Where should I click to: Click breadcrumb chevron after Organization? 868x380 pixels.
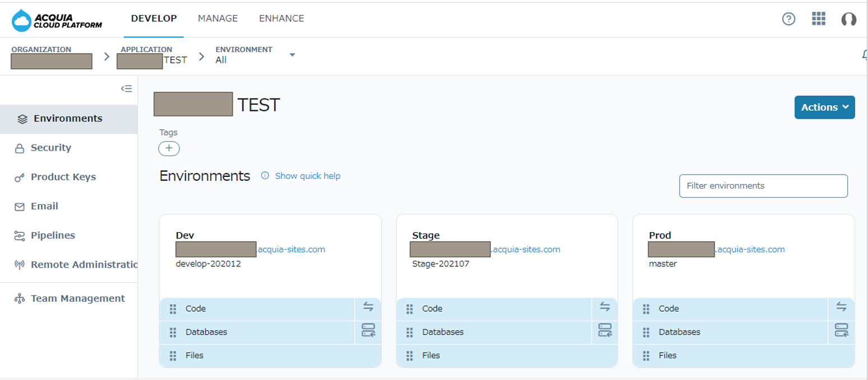106,57
